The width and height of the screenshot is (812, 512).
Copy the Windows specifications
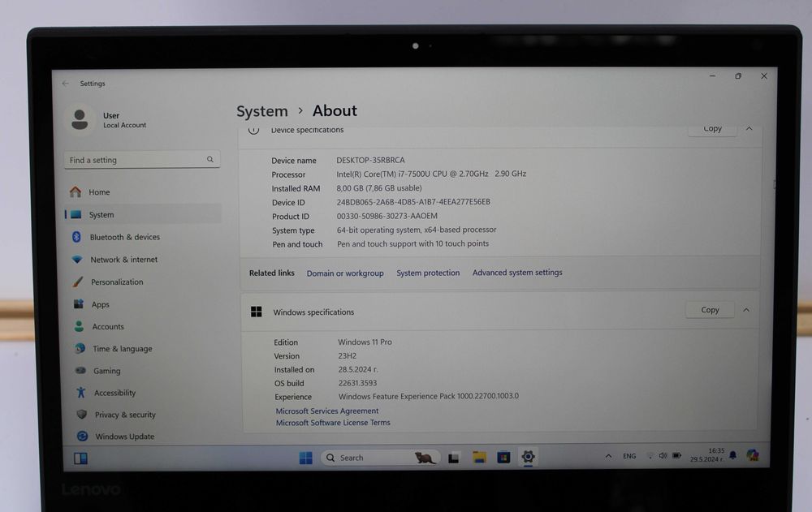coord(710,310)
